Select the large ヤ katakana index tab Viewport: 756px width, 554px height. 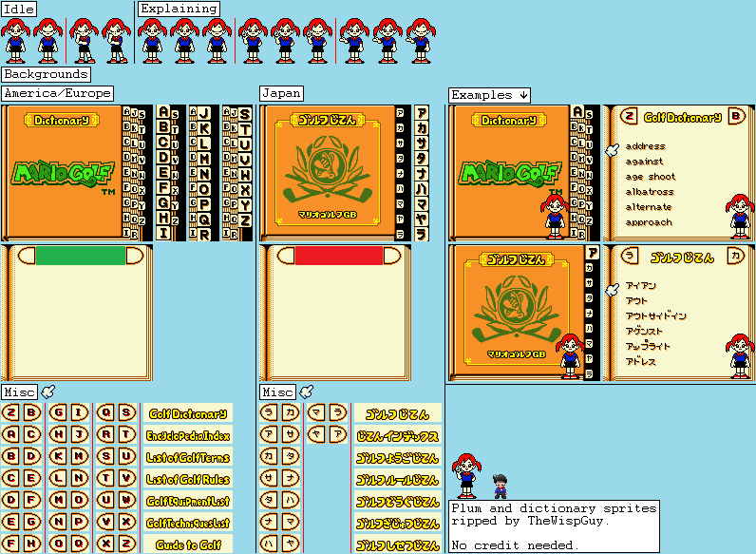422,220
